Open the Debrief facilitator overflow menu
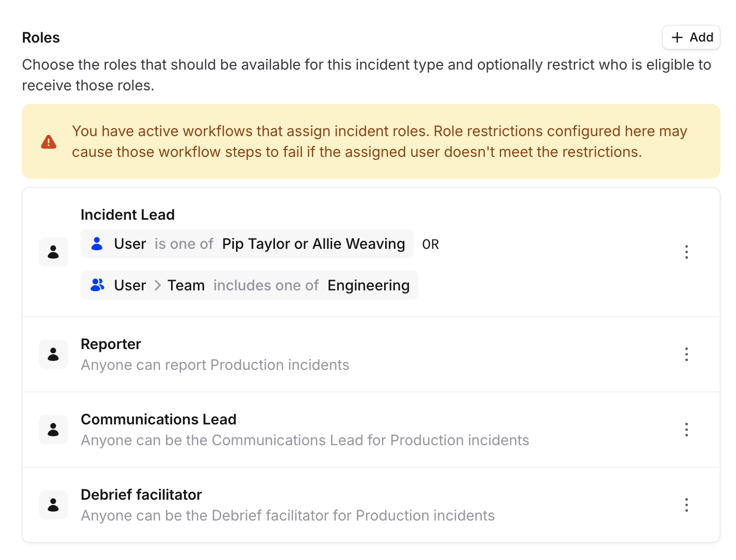 (686, 504)
